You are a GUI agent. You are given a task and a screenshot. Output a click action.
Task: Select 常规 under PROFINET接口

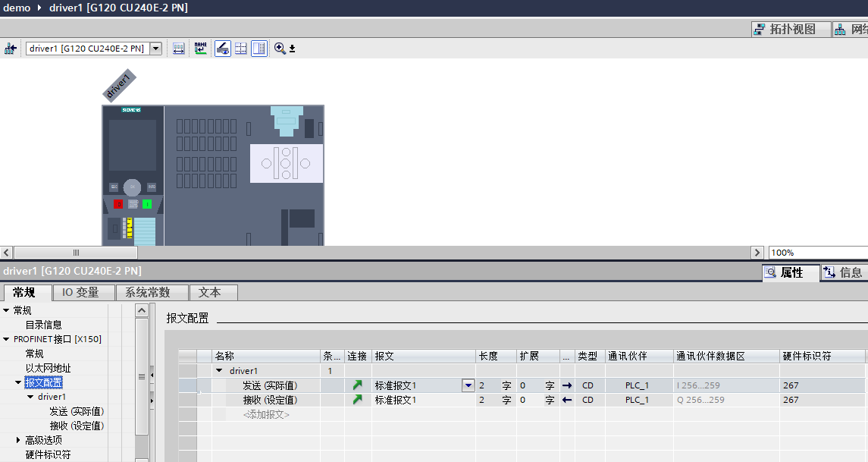pyautogui.click(x=34, y=354)
